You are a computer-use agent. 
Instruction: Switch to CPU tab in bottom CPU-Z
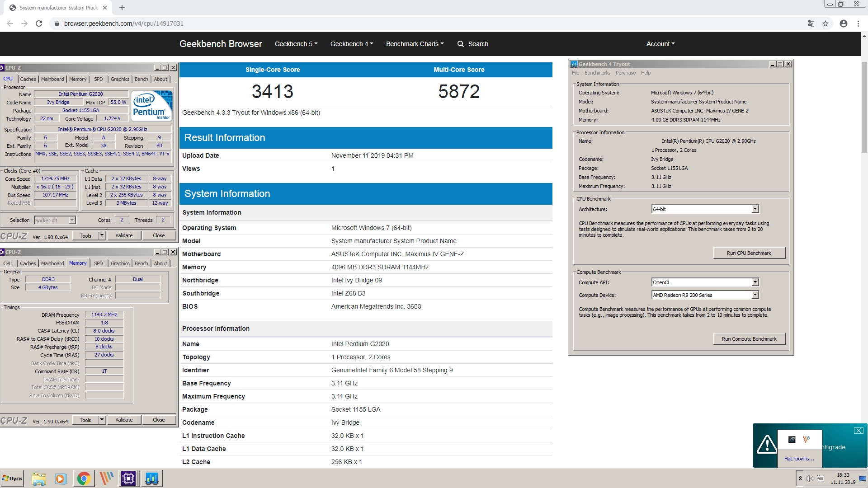[x=8, y=263]
